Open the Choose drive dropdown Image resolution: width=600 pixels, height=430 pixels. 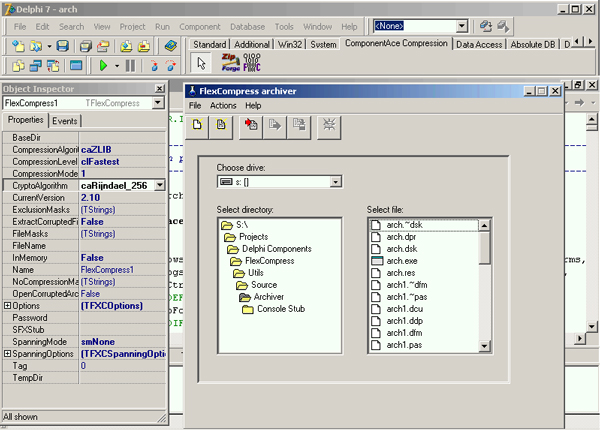click(336, 182)
